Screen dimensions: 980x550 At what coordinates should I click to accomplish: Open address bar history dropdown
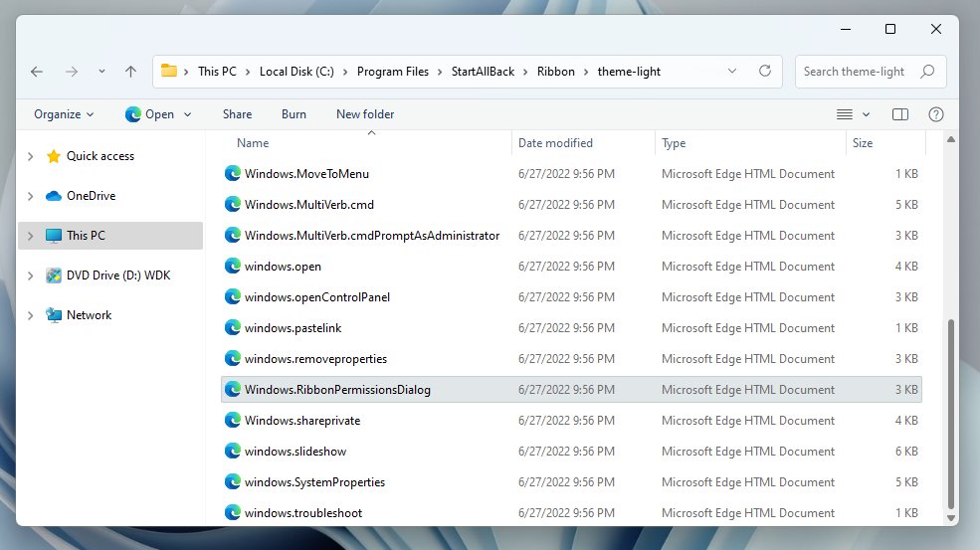tap(732, 72)
